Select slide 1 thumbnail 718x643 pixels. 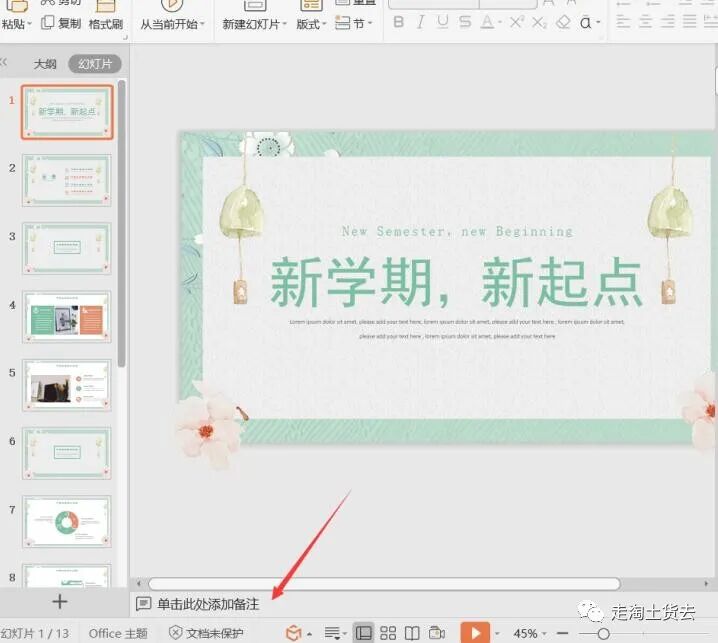(67, 112)
